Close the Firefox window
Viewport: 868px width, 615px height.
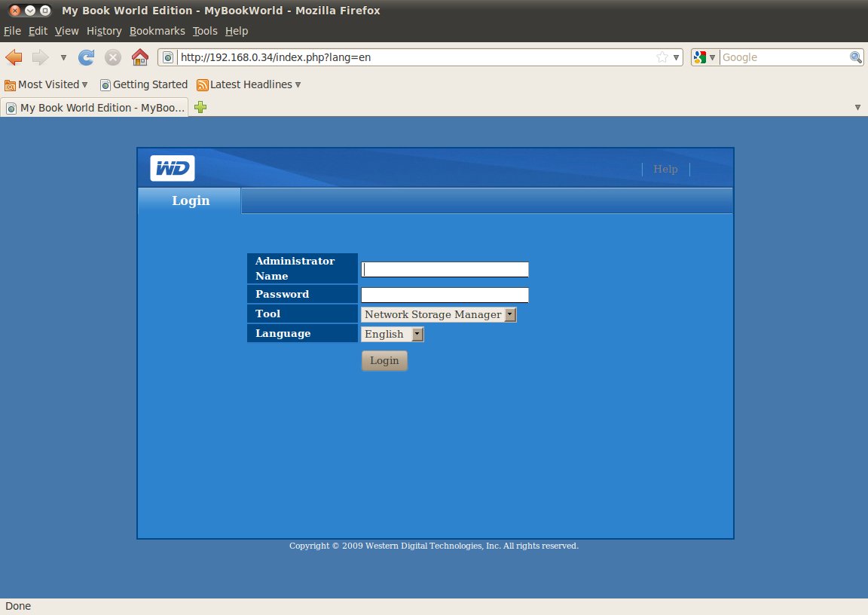coord(15,11)
